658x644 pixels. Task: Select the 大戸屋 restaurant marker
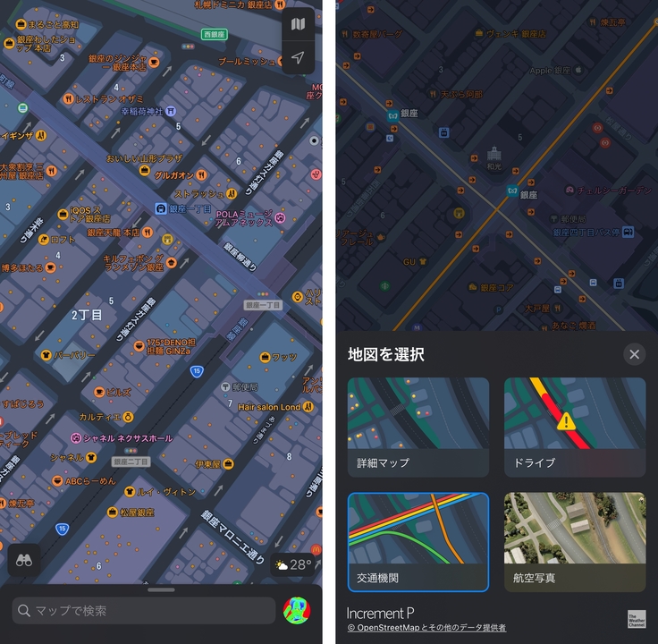click(x=558, y=309)
